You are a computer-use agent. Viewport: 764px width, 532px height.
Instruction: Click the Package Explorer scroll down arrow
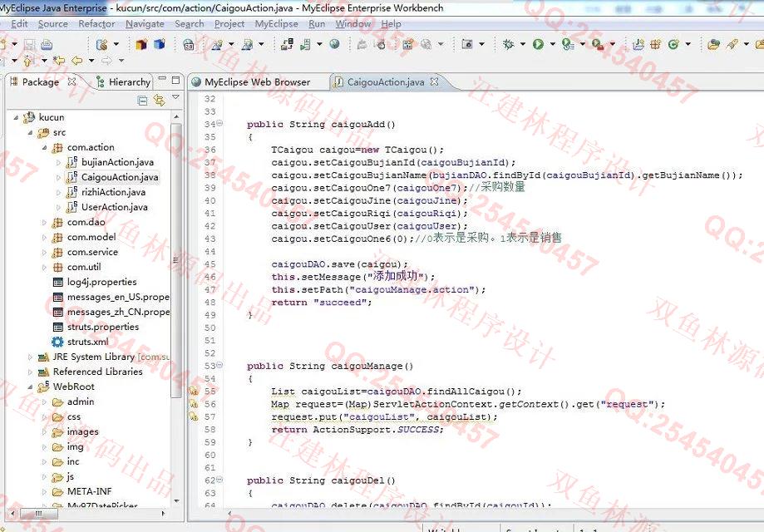pyautogui.click(x=176, y=500)
